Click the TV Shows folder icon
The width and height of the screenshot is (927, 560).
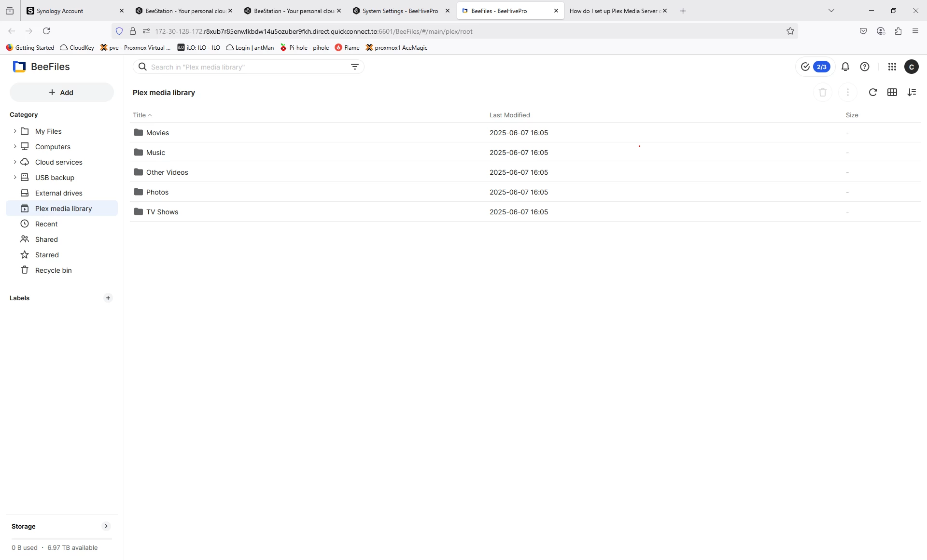tap(139, 211)
